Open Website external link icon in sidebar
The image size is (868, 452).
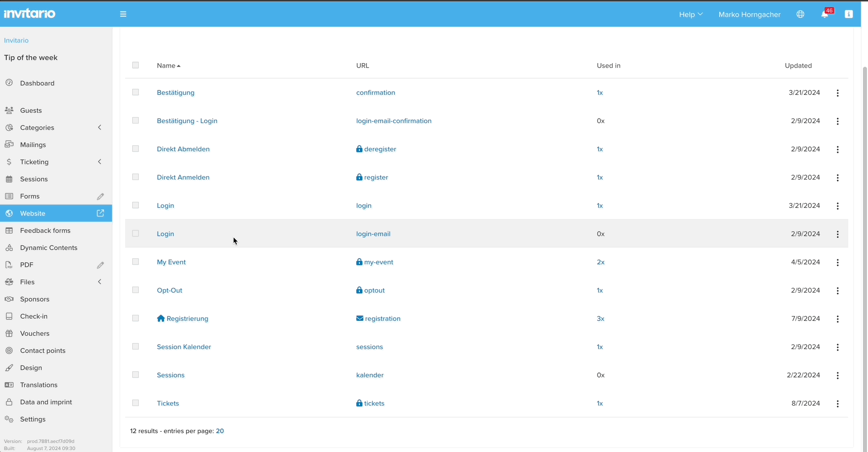[x=100, y=213]
